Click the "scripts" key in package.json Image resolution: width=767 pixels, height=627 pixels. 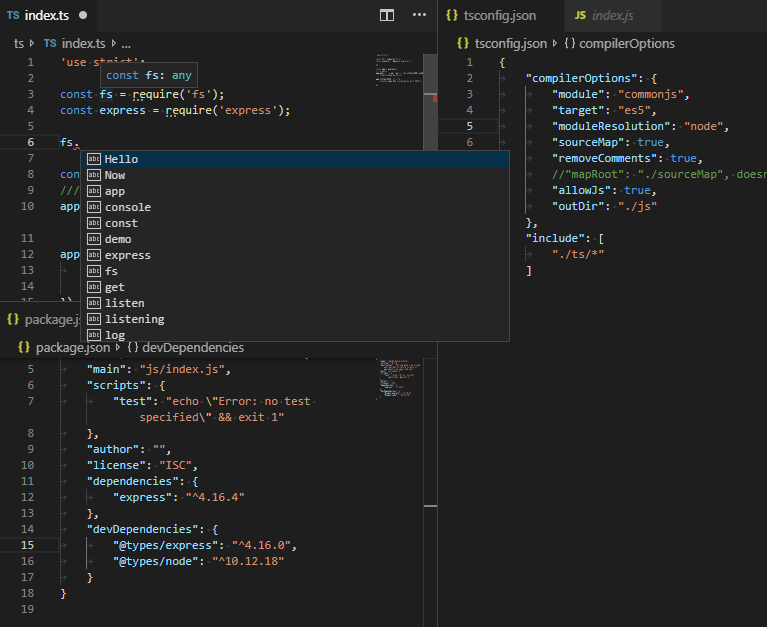[x=116, y=385]
